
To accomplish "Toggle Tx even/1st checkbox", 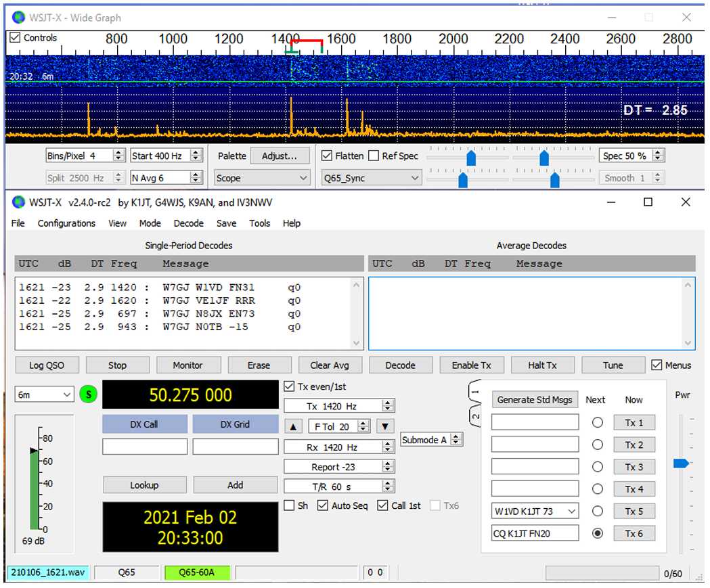I will pyautogui.click(x=289, y=386).
